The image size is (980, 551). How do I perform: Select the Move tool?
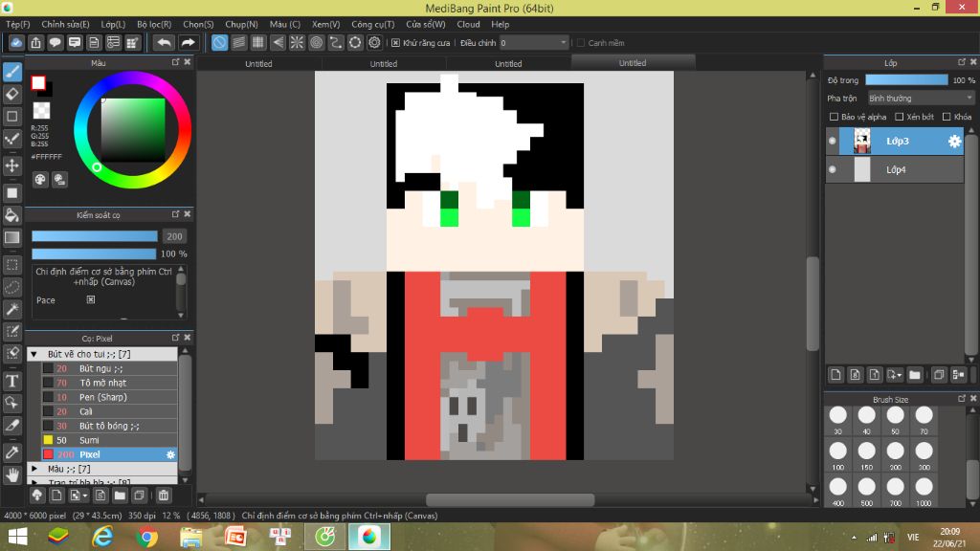11,165
